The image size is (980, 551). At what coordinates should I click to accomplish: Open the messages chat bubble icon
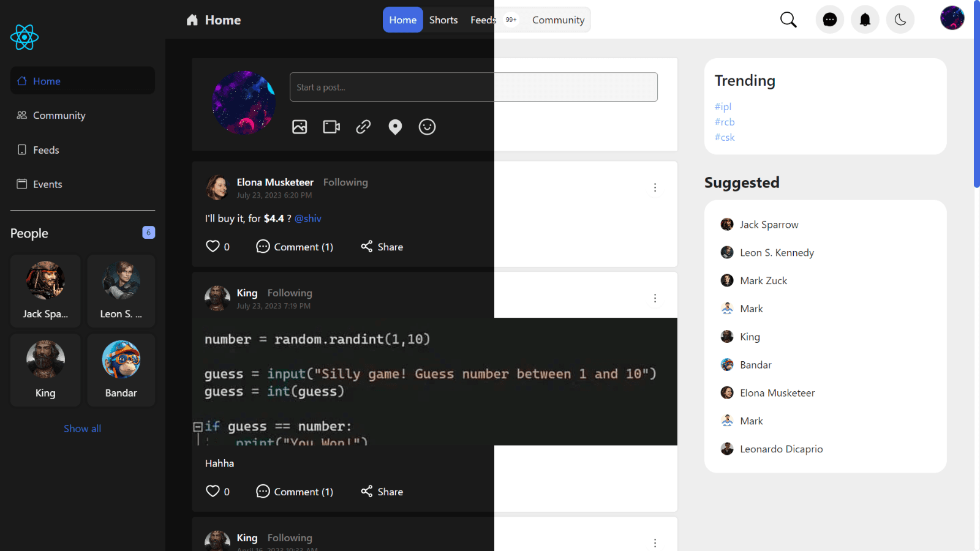tap(829, 20)
